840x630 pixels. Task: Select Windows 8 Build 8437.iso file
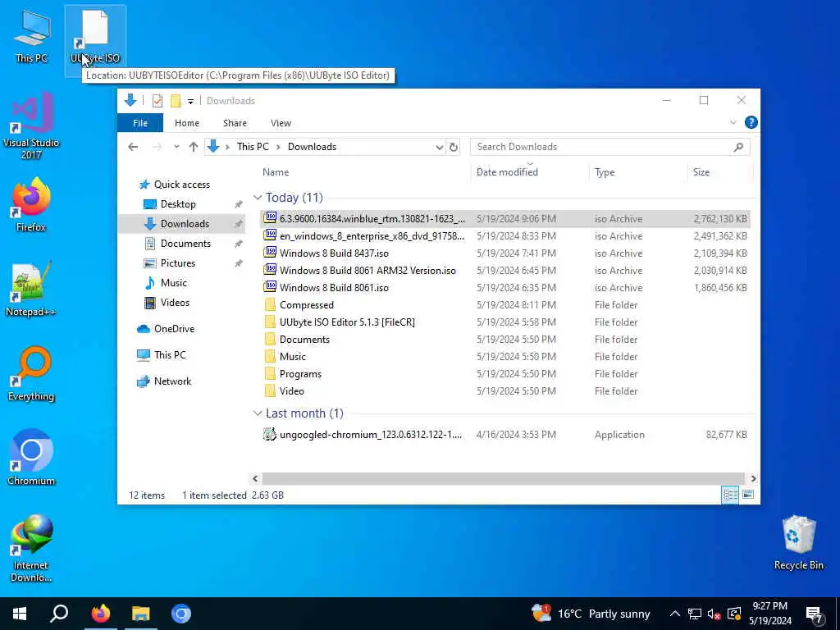point(334,253)
